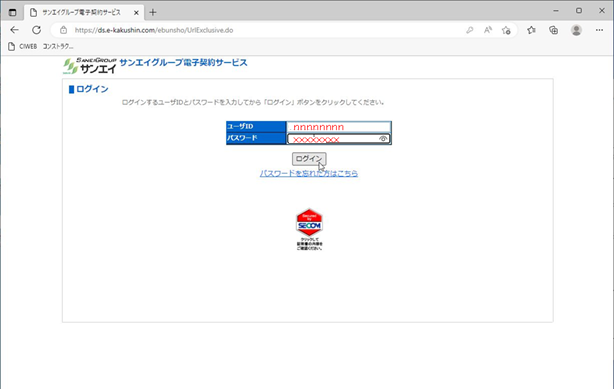Click the address bar URL
Screen dimensions: 614x389
(x=154, y=30)
